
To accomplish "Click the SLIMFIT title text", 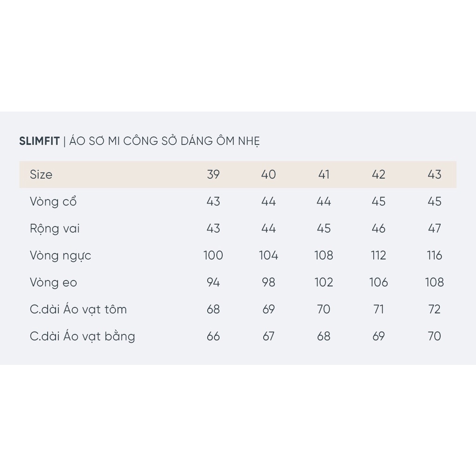I will [40, 141].
